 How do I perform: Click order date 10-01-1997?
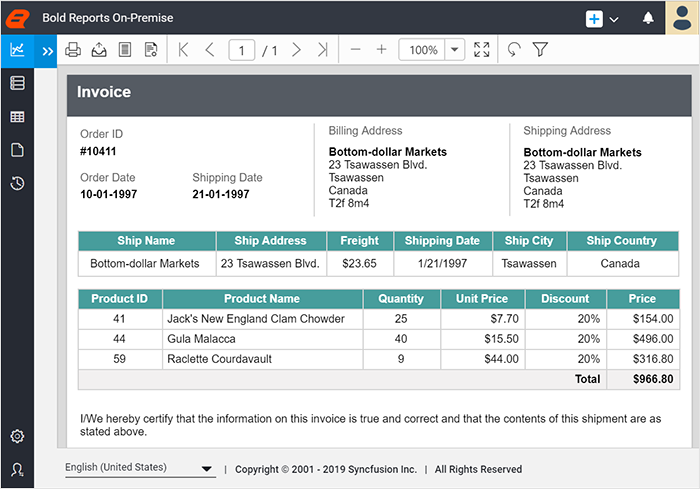(108, 194)
